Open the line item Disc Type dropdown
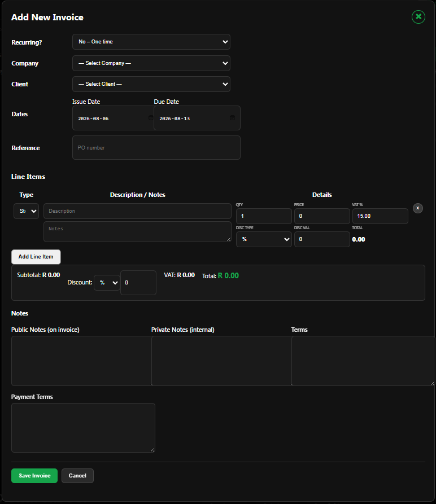The height and width of the screenshot is (504, 436). (264, 239)
